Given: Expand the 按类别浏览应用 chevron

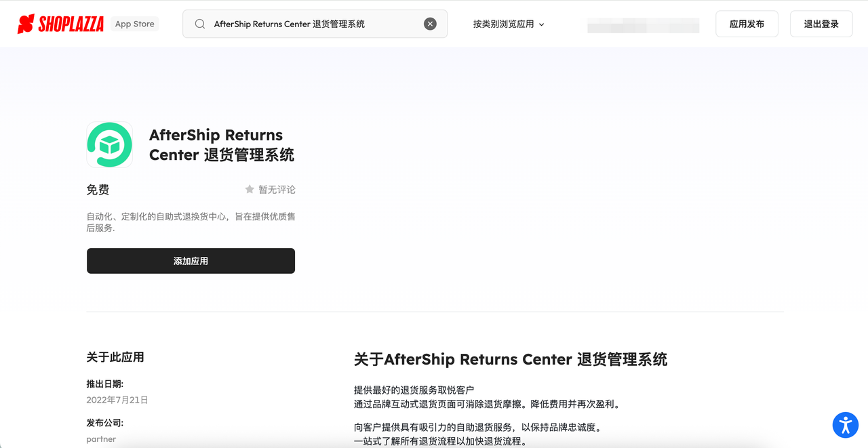Looking at the screenshot, I should point(540,23).
